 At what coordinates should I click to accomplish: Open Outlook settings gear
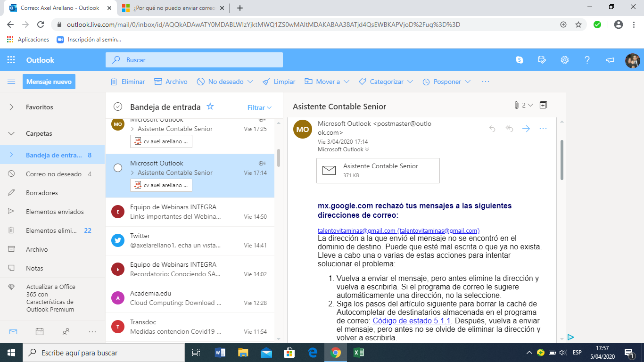565,60
